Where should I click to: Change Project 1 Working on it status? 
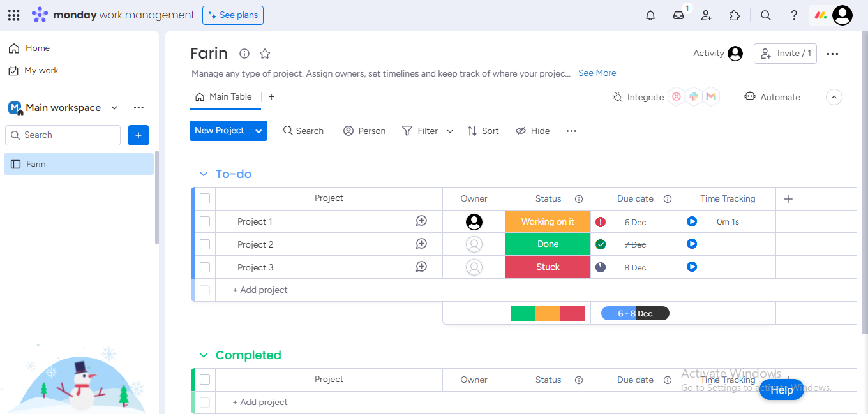click(548, 221)
